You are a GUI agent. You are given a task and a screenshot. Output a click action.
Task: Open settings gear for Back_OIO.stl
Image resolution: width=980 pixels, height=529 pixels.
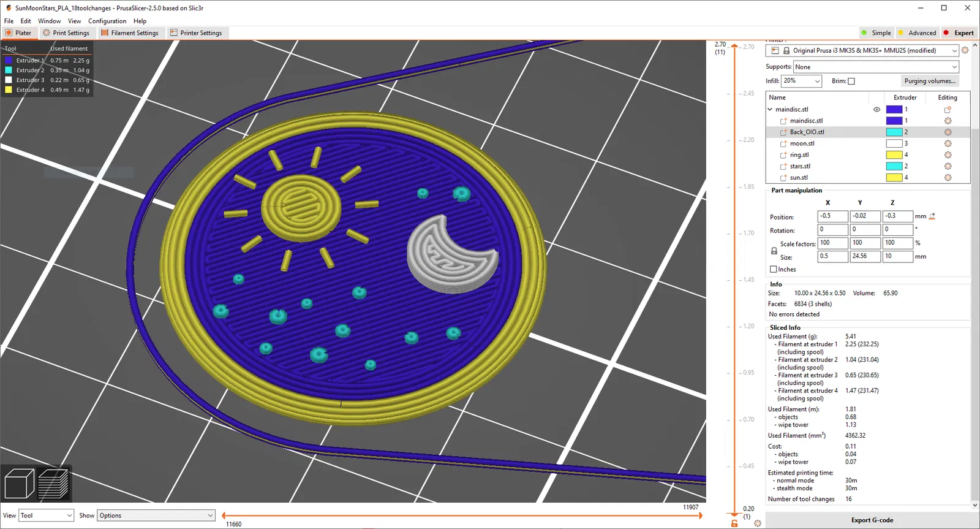(948, 132)
